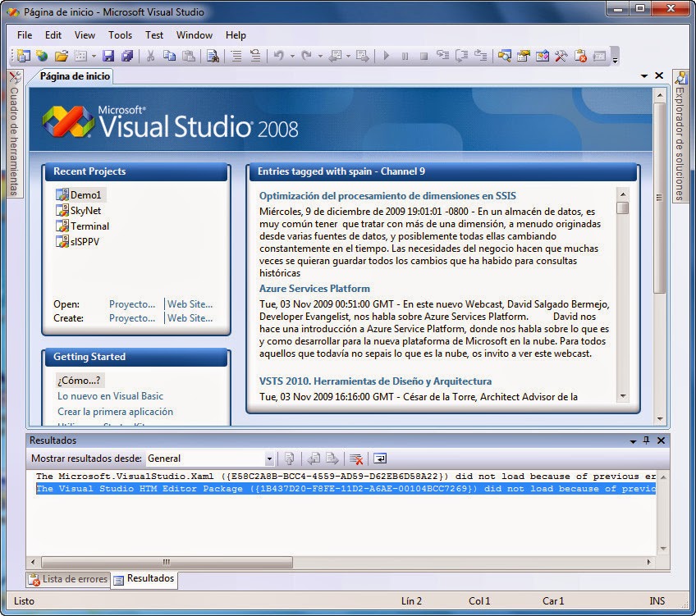The width and height of the screenshot is (696, 616).
Task: Expand the Navigate Backward dropdown arrow
Action: (x=348, y=57)
